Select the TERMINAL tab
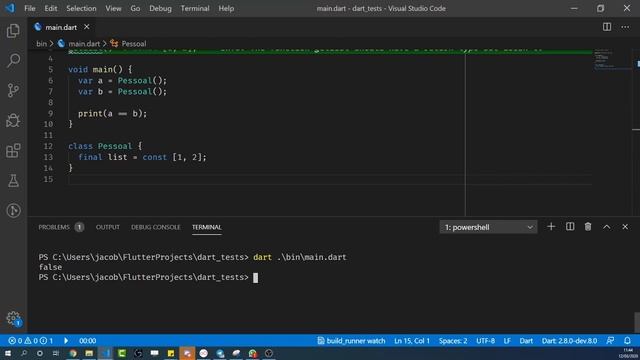 click(207, 227)
